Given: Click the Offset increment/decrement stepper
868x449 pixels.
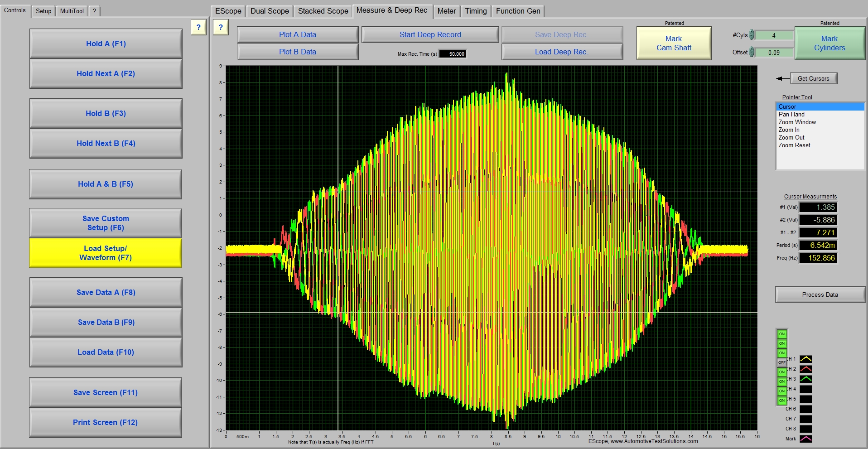Looking at the screenshot, I should (x=752, y=52).
